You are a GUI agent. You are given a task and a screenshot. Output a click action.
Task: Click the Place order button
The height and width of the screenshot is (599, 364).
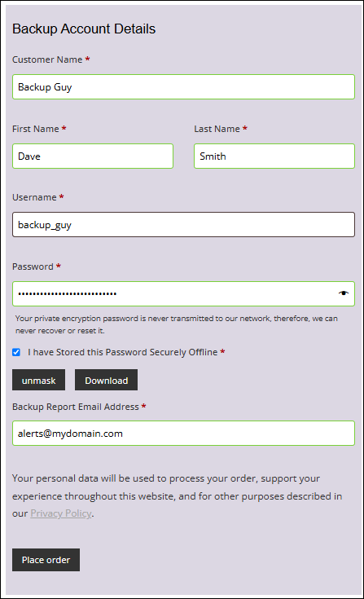[46, 560]
